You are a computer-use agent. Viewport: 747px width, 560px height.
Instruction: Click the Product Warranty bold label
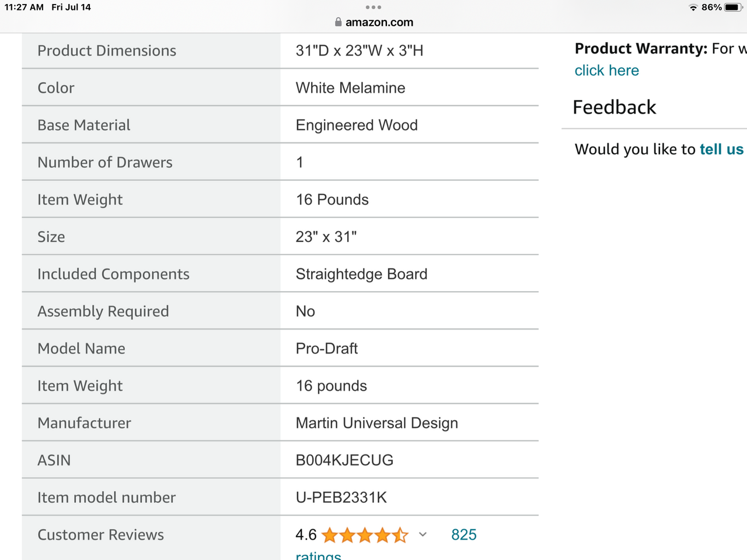[x=641, y=48]
